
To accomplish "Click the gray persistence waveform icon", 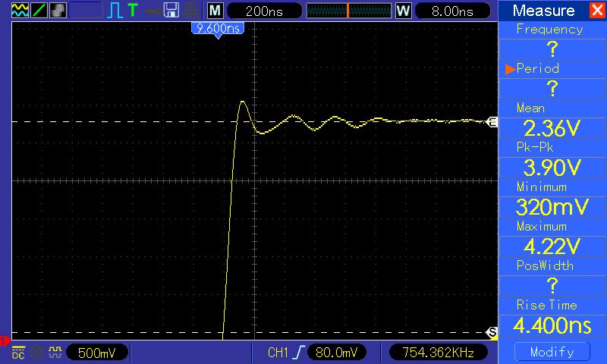I will (58, 10).
